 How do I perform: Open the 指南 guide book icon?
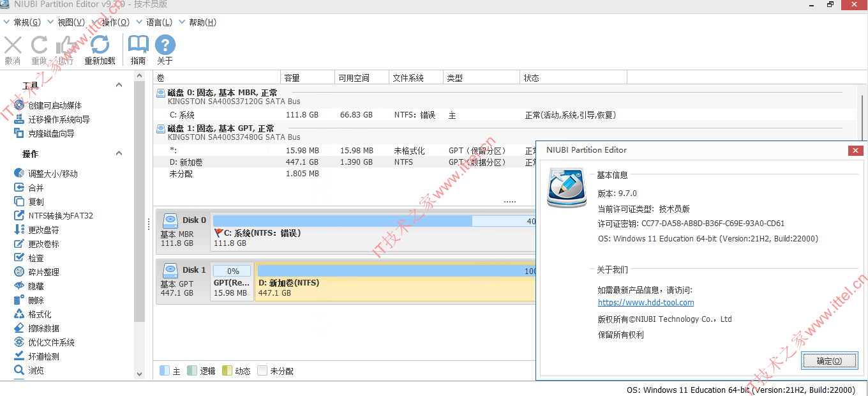point(138,45)
